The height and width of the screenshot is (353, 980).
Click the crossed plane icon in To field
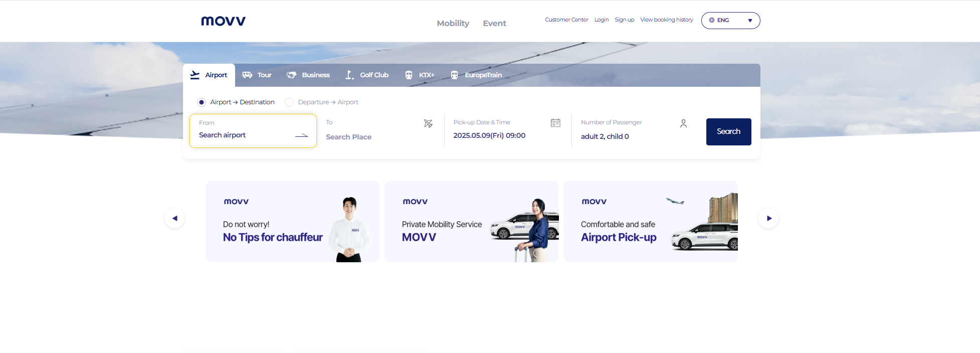(428, 123)
